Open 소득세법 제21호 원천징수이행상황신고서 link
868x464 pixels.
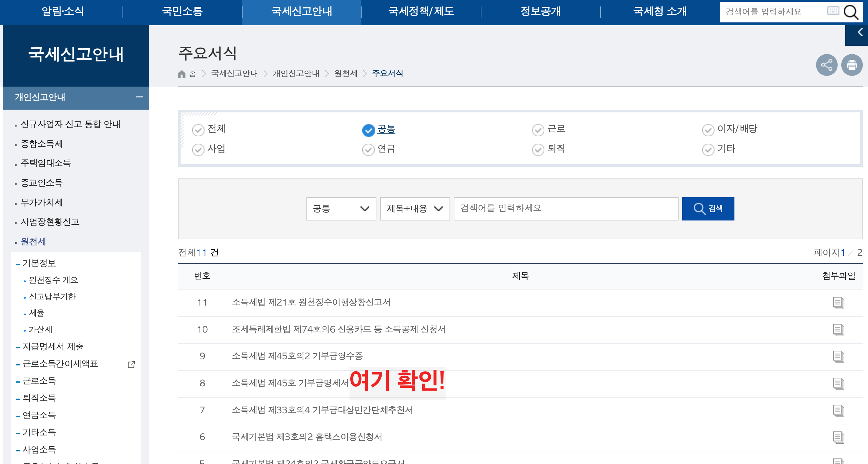[x=311, y=302]
